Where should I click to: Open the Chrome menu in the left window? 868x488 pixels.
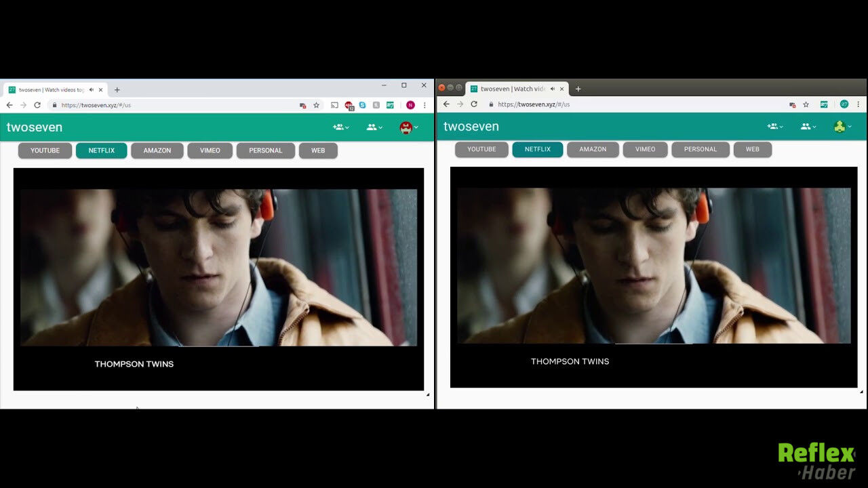point(425,105)
